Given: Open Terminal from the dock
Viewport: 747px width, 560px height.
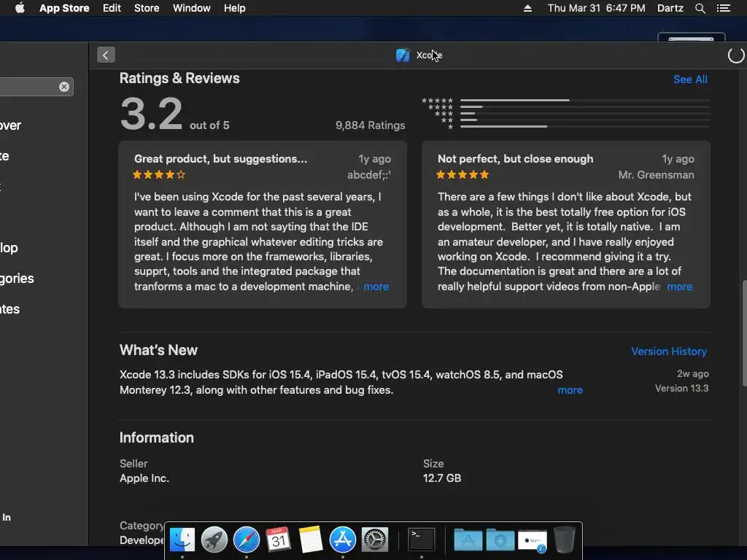Looking at the screenshot, I should pyautogui.click(x=422, y=540).
